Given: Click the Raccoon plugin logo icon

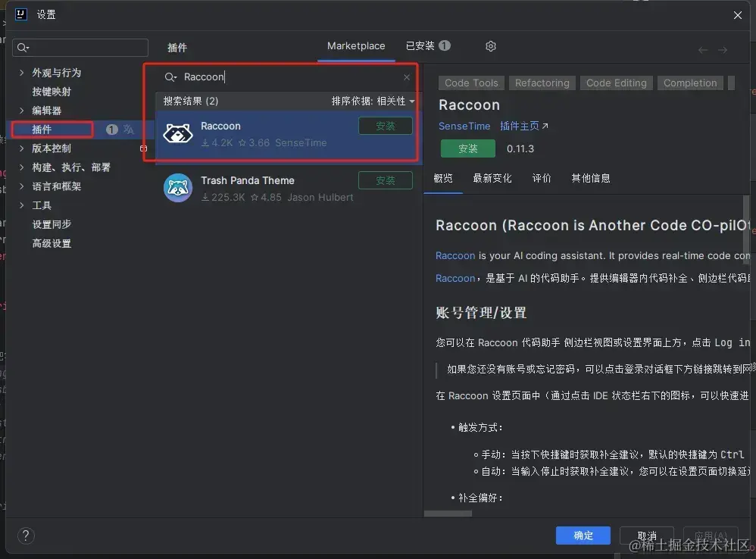Looking at the screenshot, I should (x=178, y=133).
